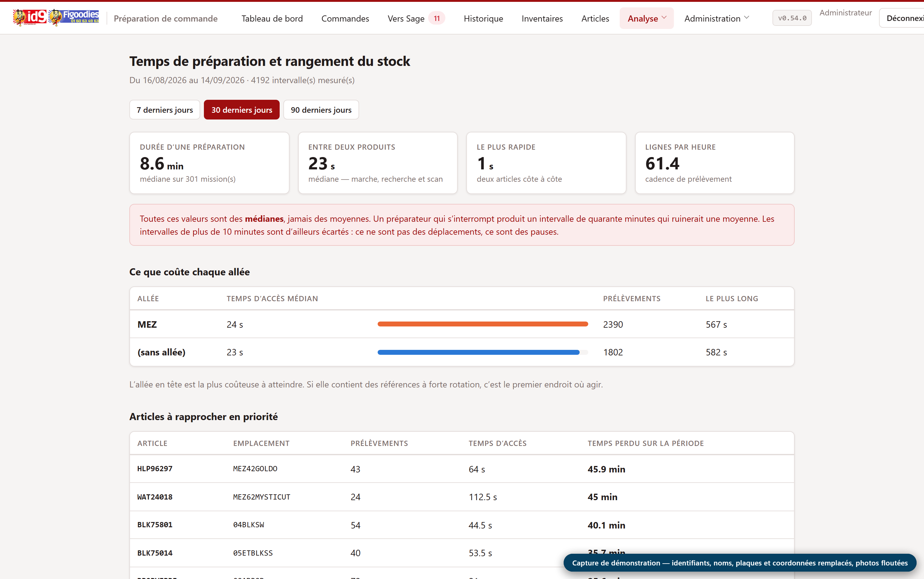Go to Commandes page
The height and width of the screenshot is (579, 924).
(345, 18)
